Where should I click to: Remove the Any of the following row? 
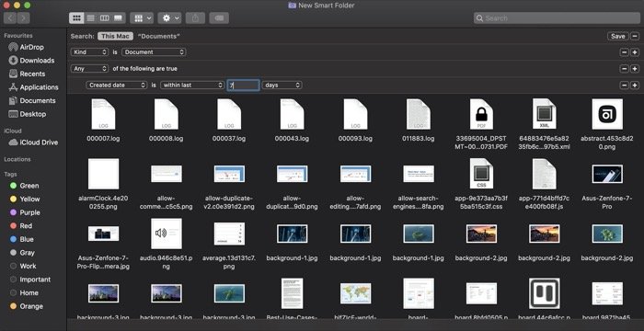point(625,69)
